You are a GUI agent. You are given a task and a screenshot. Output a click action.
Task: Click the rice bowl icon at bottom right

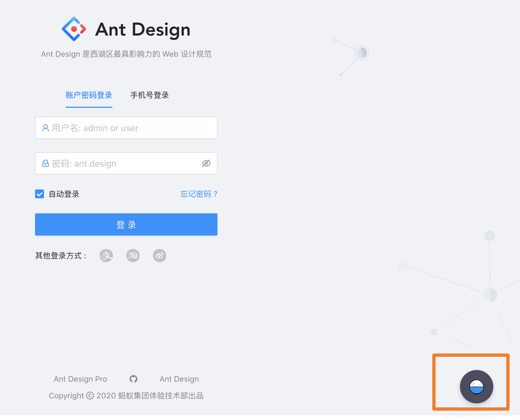[476, 386]
